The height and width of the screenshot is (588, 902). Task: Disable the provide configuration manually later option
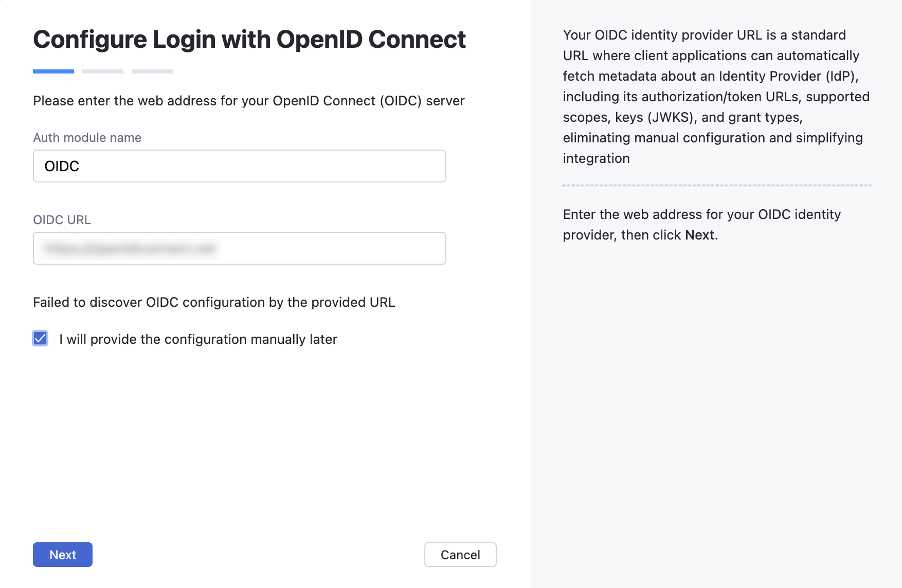click(40, 338)
